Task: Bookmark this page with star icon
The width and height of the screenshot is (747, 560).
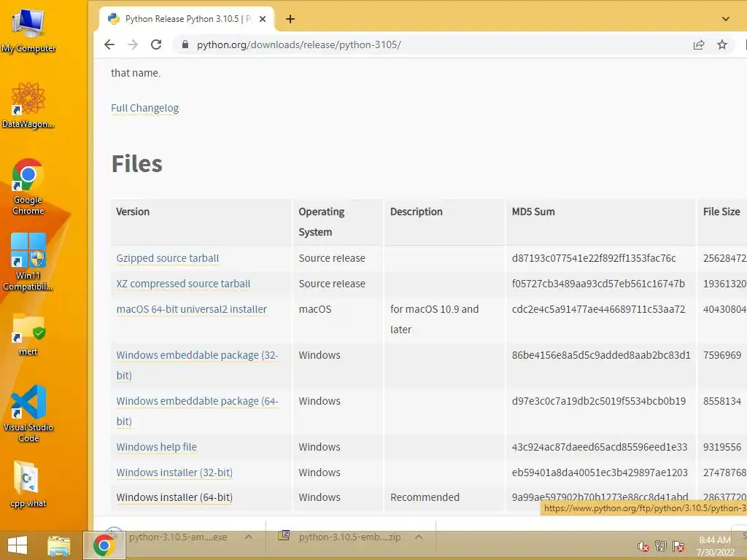Action: [722, 44]
